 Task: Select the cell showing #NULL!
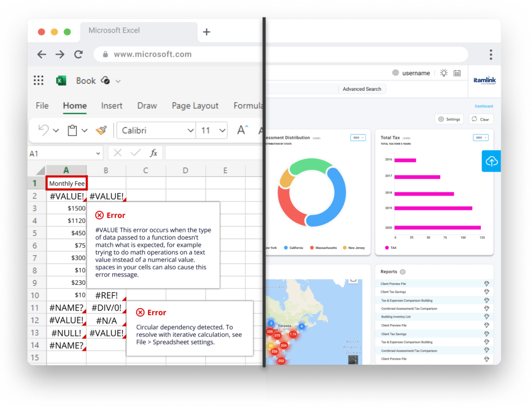[x=66, y=333]
